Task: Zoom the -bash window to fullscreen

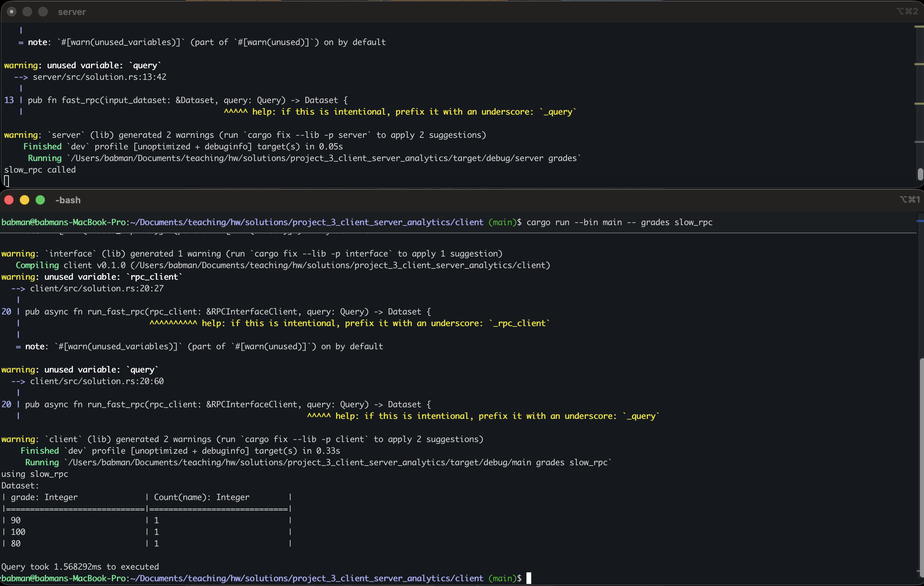Action: click(x=40, y=200)
